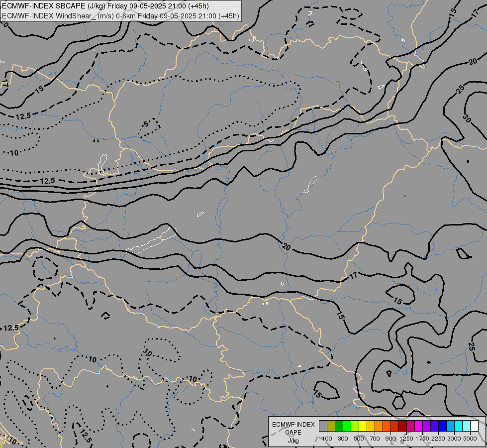Image resolution: width=487 pixels, height=448 pixels.
Task: Pick the bright green legend swatch
Action: 347,426
